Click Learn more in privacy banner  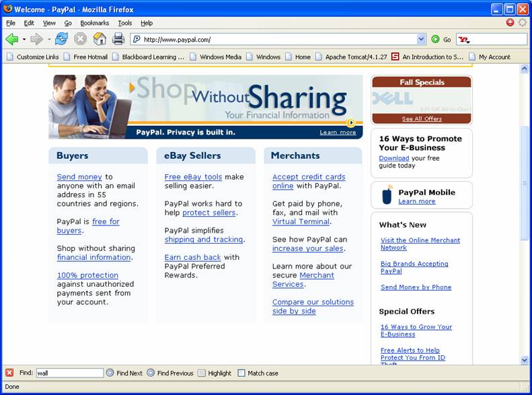tap(338, 133)
